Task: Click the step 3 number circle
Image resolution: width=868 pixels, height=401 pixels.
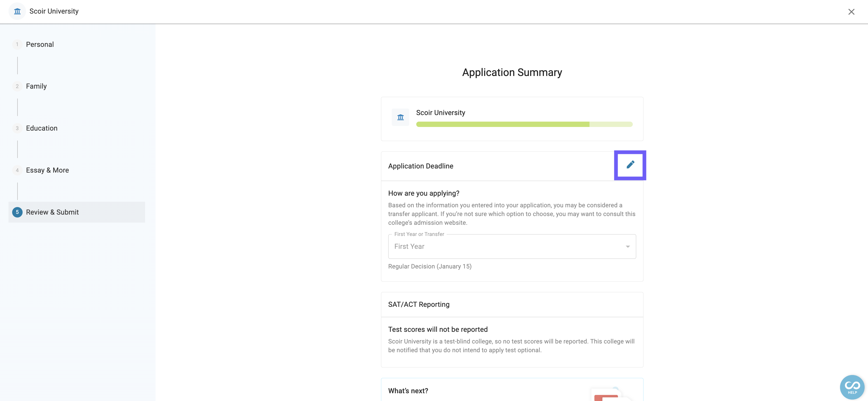Action: (x=17, y=128)
